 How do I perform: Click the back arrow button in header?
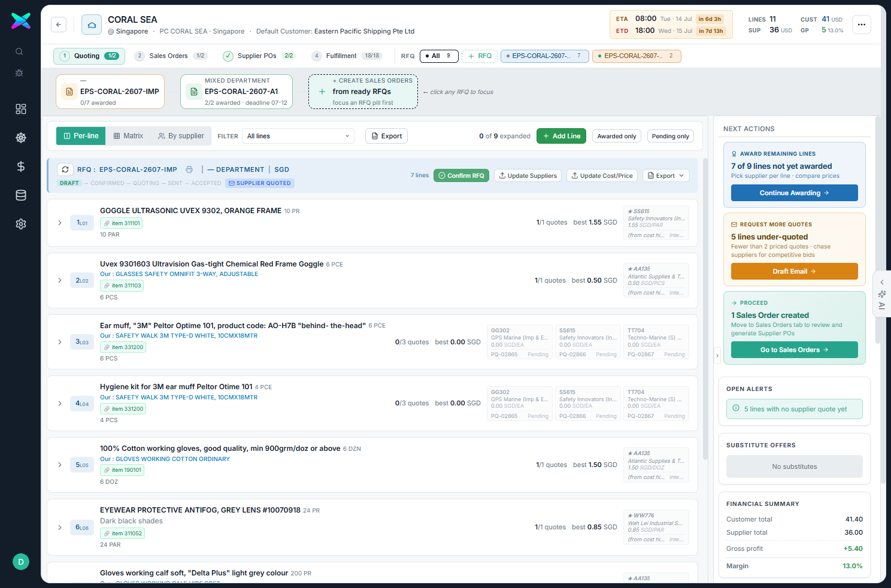click(x=59, y=25)
